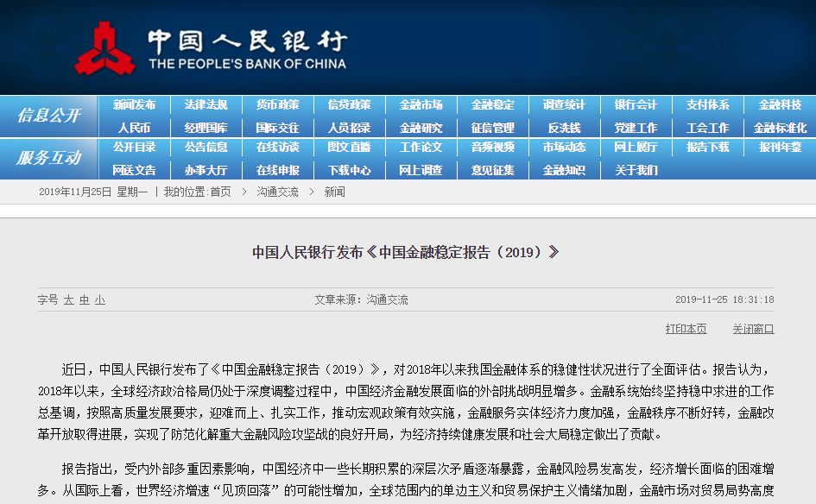Image resolution: width=816 pixels, height=504 pixels.
Task: Open 关于我们 page
Action: [636, 170]
